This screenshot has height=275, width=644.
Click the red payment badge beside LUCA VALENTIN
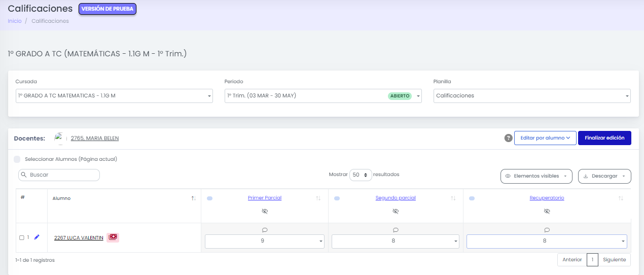pos(113,237)
